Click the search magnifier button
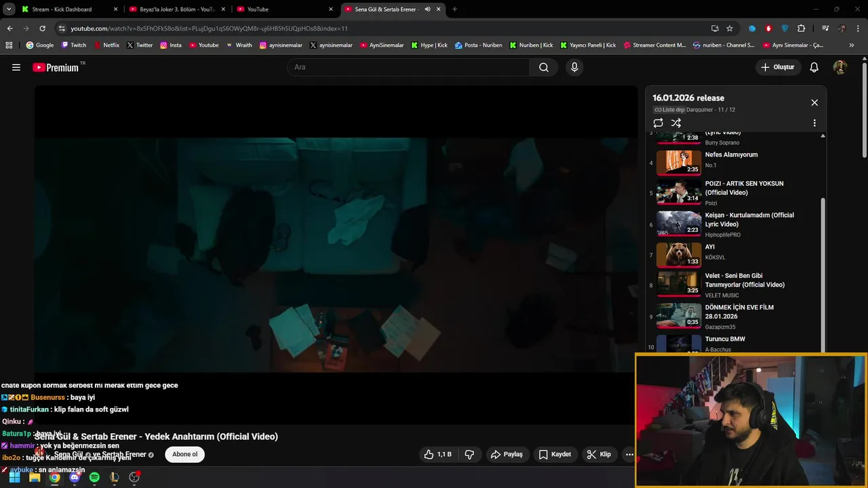868x488 pixels. [x=544, y=67]
